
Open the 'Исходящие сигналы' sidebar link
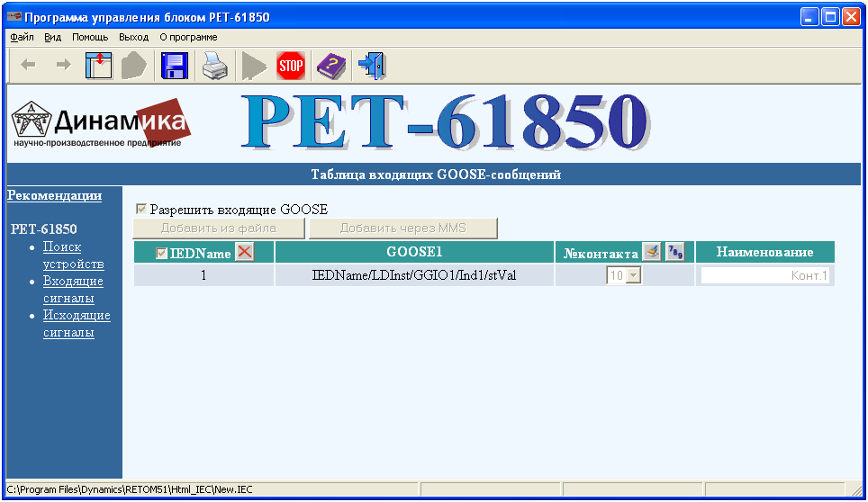77,324
